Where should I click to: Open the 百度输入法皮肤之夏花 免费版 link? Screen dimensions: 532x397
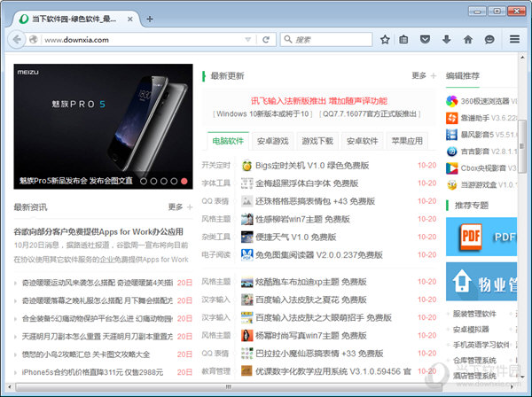point(311,300)
